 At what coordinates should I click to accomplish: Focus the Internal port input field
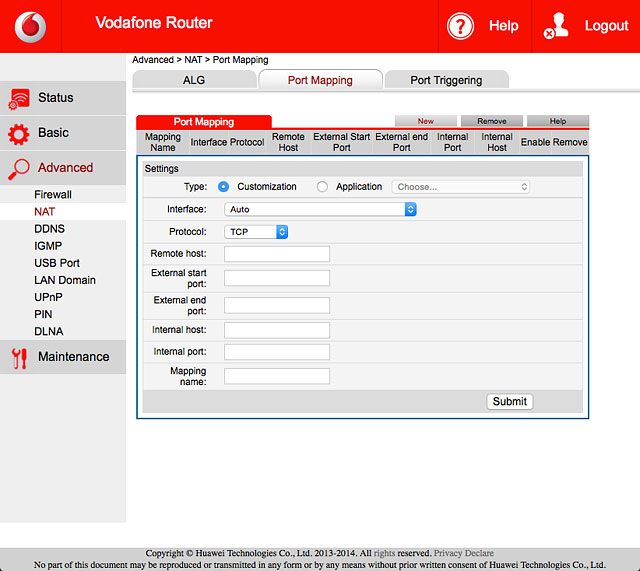277,352
